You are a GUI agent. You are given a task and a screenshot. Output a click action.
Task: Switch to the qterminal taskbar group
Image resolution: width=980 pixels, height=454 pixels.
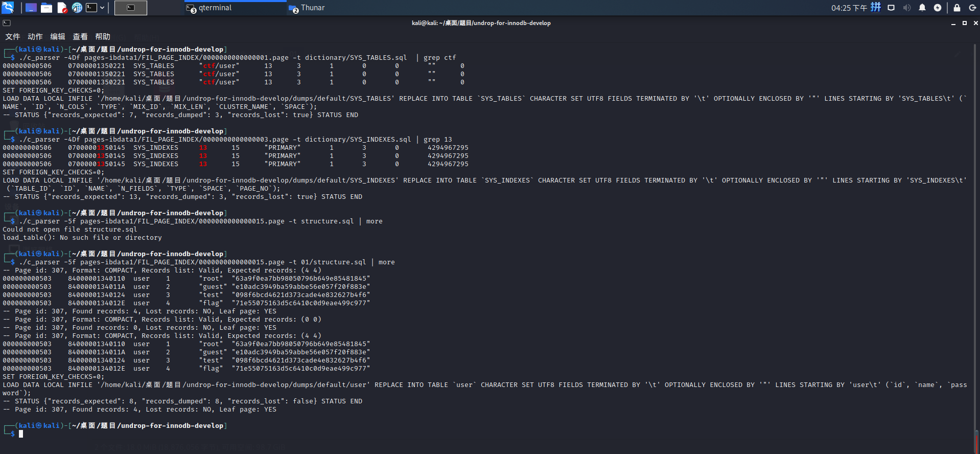(235, 8)
